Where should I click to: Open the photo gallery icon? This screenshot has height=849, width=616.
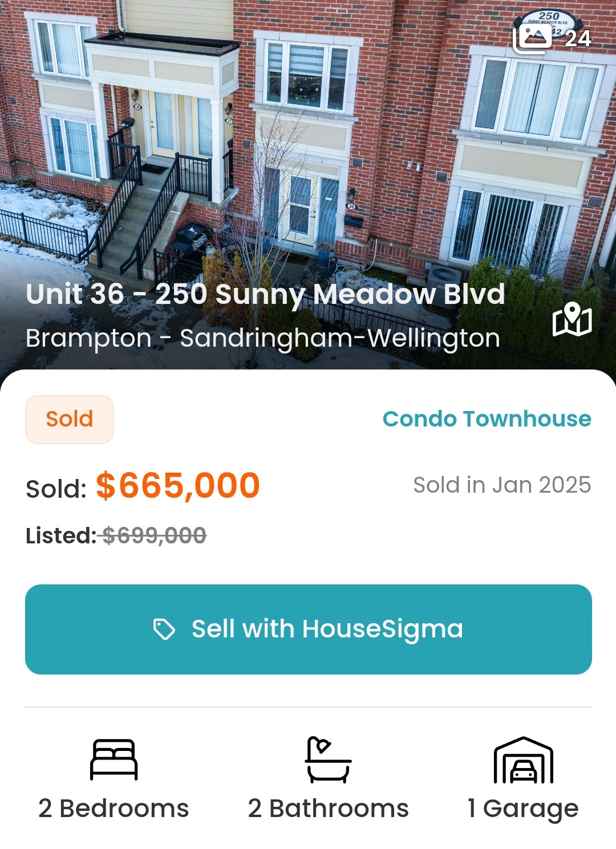click(x=533, y=38)
